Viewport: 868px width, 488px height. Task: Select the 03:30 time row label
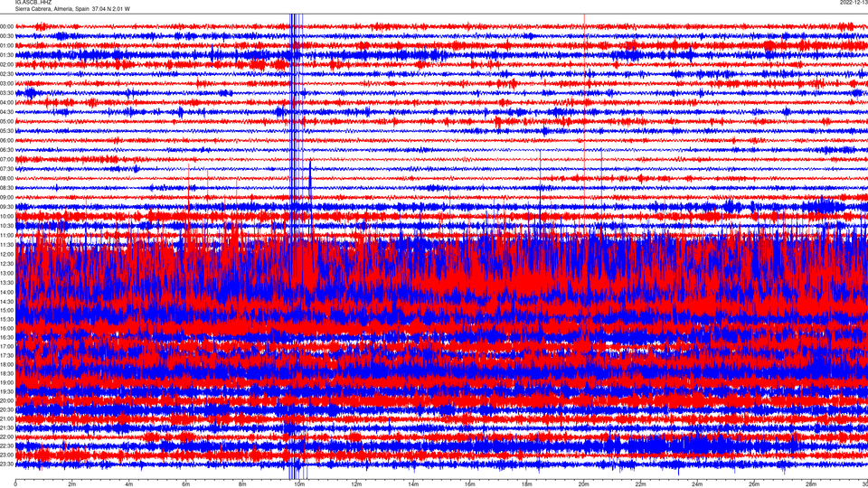point(7,93)
